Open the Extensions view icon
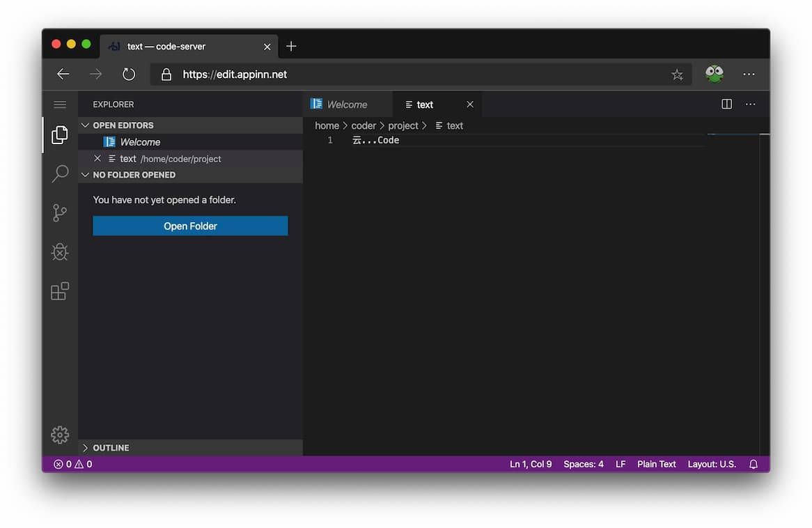Viewport: 812px width, 528px height. 60,290
